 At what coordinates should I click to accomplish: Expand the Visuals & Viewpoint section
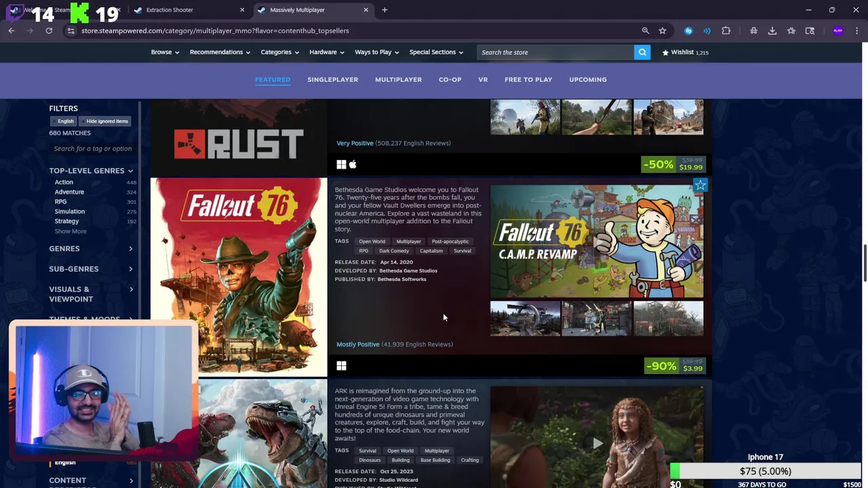(91, 294)
